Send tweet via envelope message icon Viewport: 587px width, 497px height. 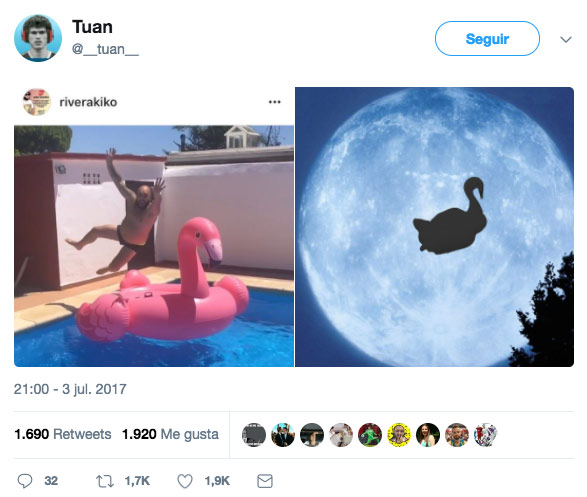265,481
